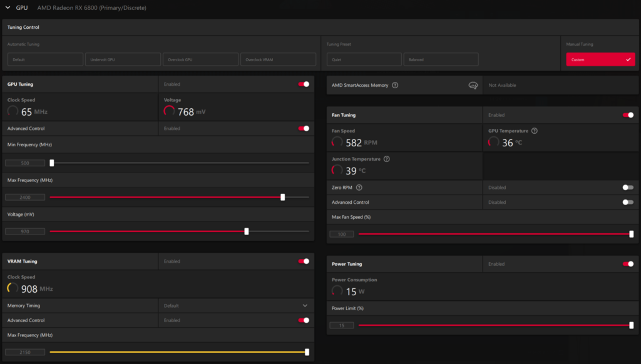This screenshot has width=641, height=364.
Task: Select the Overclock GPU option
Action: point(201,59)
